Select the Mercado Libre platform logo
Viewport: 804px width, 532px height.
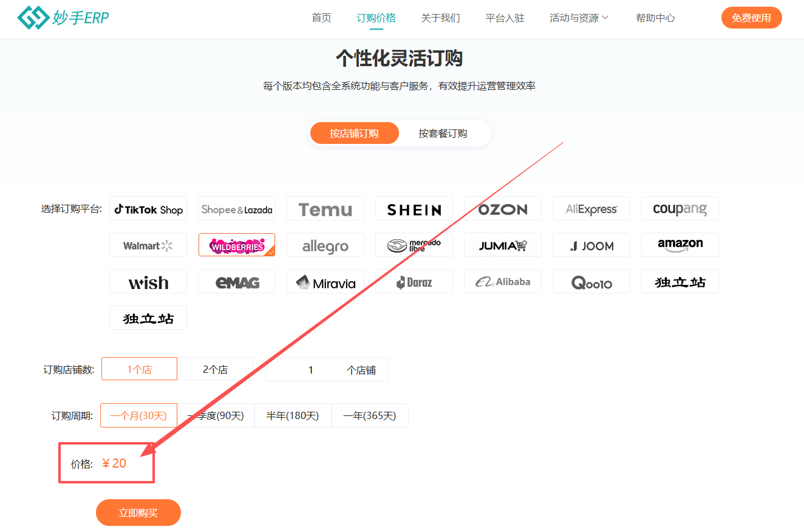(x=414, y=245)
